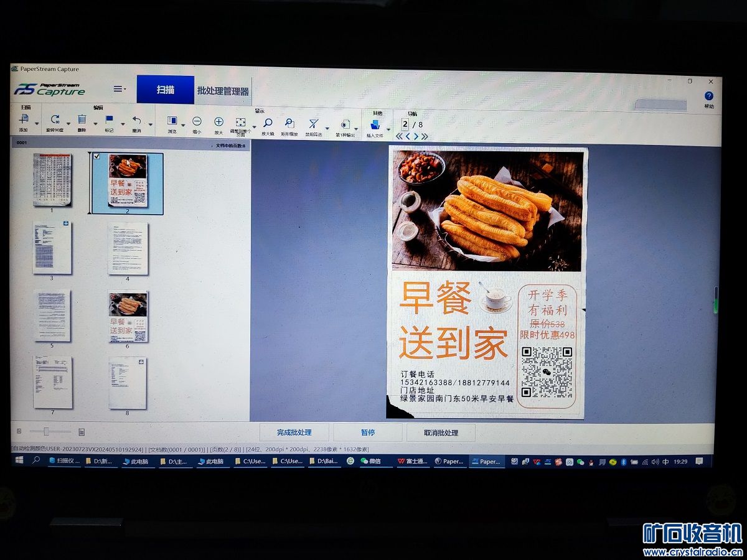Image resolution: width=747 pixels, height=560 pixels.
Task: Switch to the 扫描 tab
Action: click(165, 90)
